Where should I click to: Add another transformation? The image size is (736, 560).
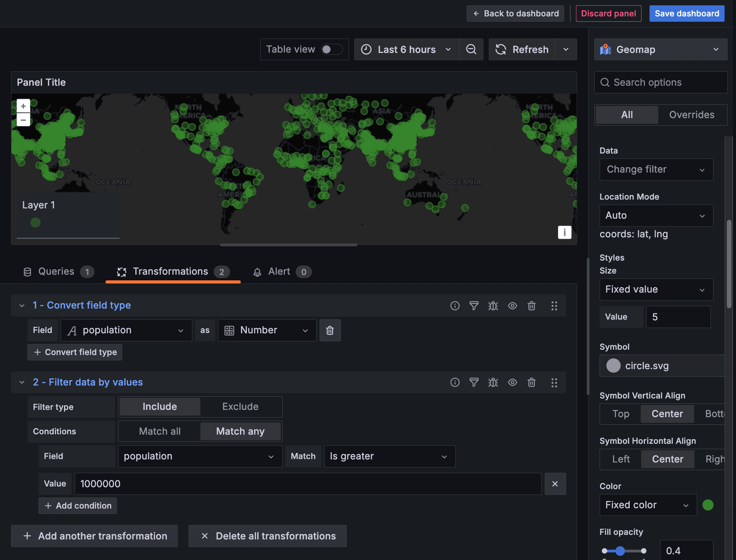94,536
